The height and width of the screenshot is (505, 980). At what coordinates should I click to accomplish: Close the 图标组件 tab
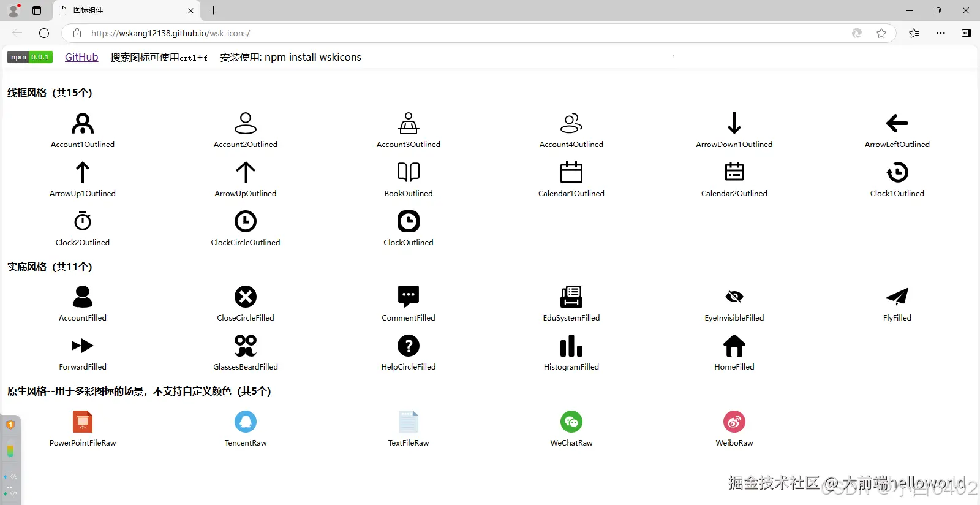coord(190,10)
